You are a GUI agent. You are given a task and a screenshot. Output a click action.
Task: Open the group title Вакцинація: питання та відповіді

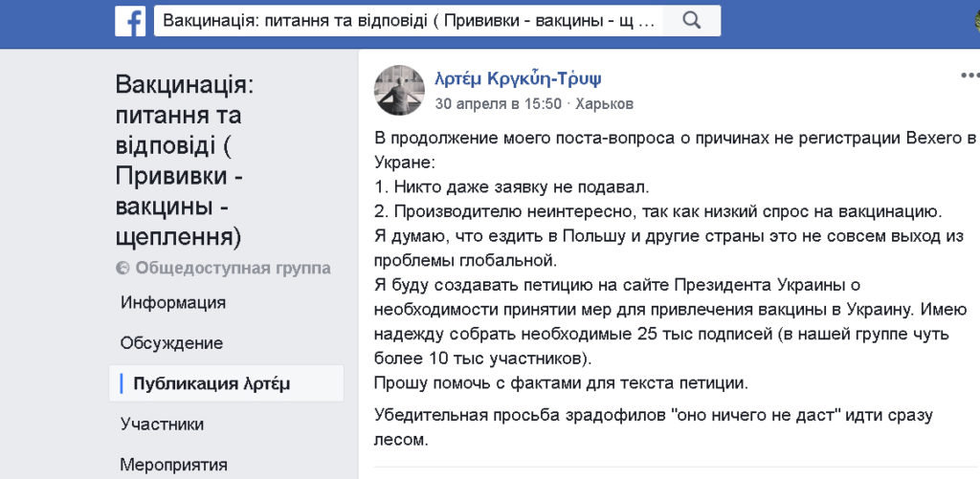tap(185, 161)
